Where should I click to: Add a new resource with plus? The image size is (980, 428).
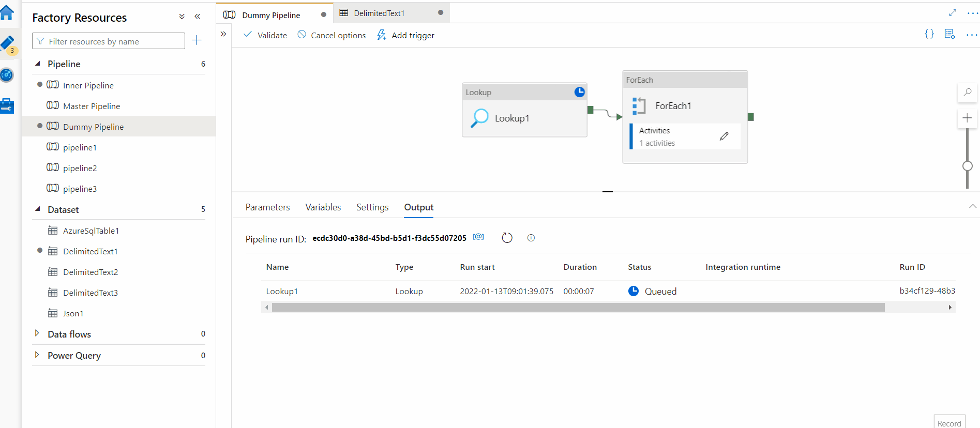pos(197,40)
